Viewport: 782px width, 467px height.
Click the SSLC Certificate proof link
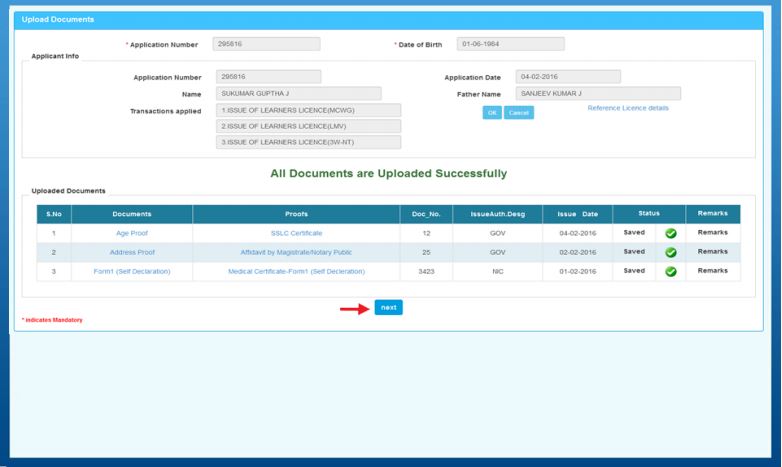point(296,233)
